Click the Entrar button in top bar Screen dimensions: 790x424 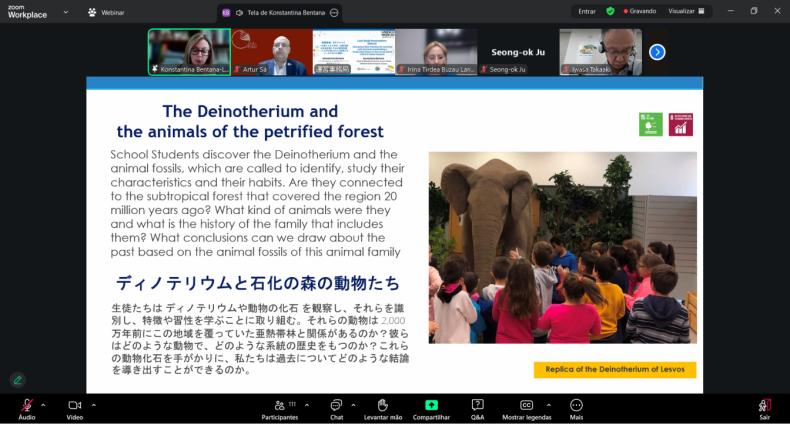click(587, 11)
